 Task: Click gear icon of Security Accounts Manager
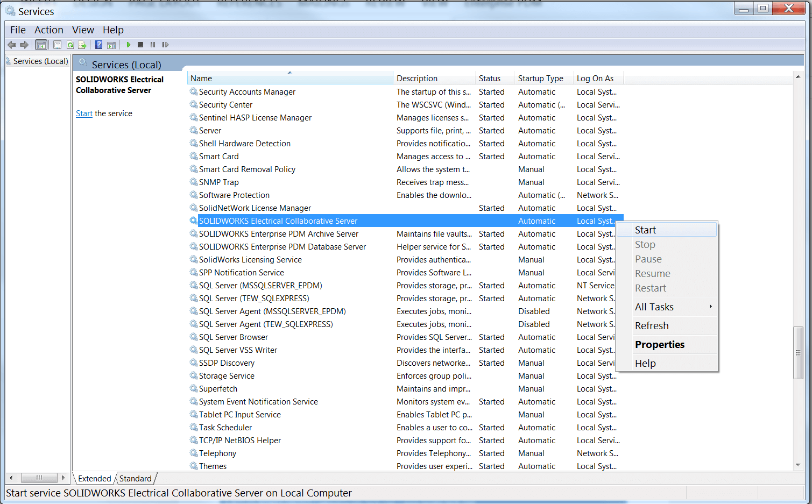click(x=194, y=91)
